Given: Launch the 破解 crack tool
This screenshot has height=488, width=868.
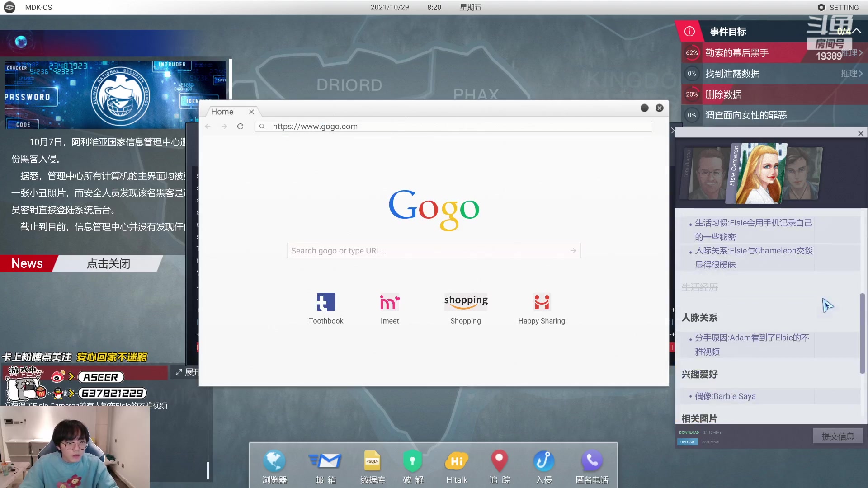Looking at the screenshot, I should [x=412, y=462].
